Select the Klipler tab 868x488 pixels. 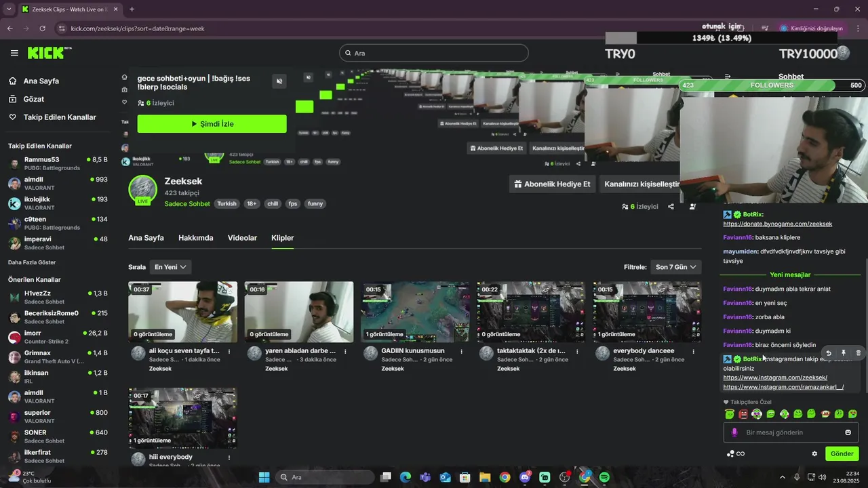(282, 238)
